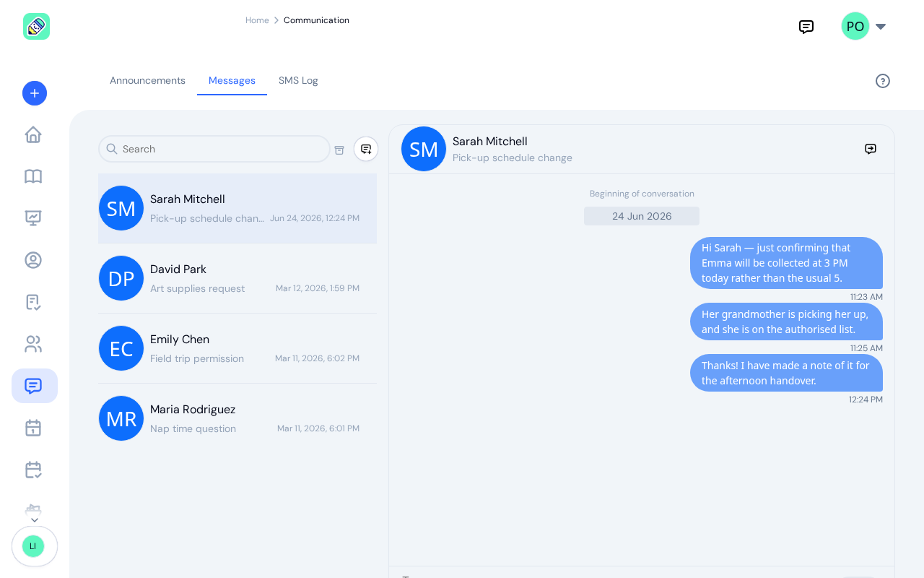Viewport: 924px width, 578px height.
Task: Expand more sidebar items with down chevron
Action: click(35, 520)
